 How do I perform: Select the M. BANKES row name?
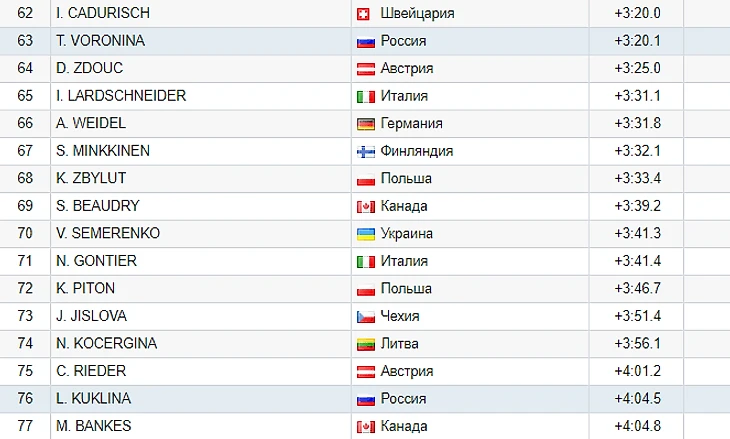(93, 426)
